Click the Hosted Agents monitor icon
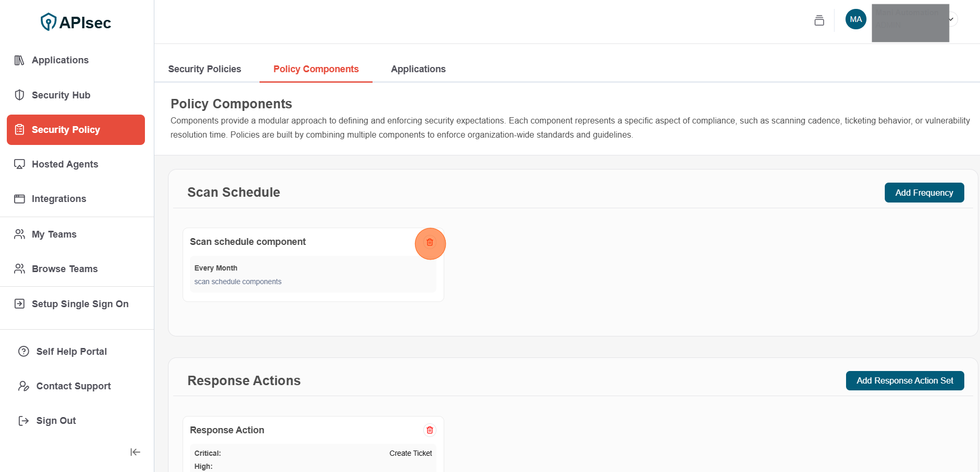 coord(19,164)
